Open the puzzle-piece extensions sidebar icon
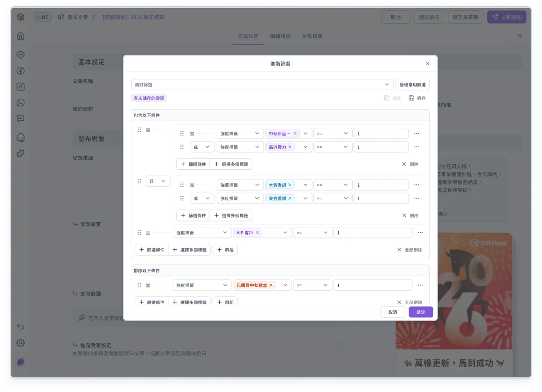542x392 pixels. click(20, 153)
